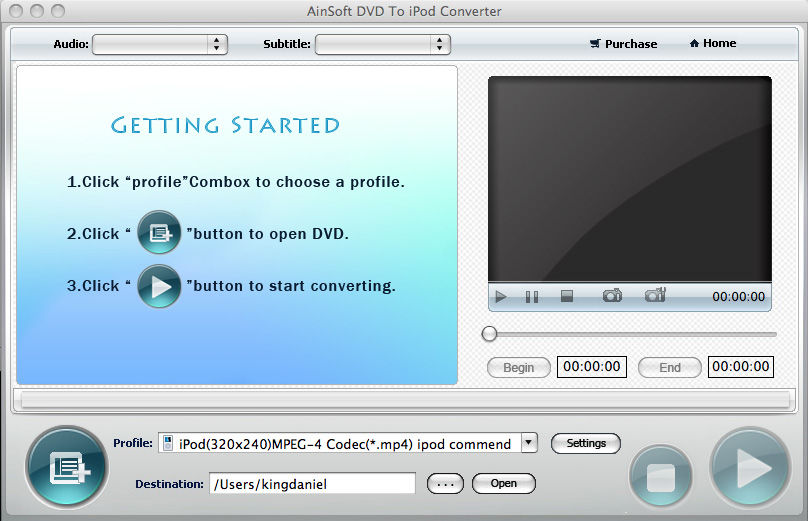Take a snapshot with the camera icon
This screenshot has width=808, height=521.
tap(612, 295)
